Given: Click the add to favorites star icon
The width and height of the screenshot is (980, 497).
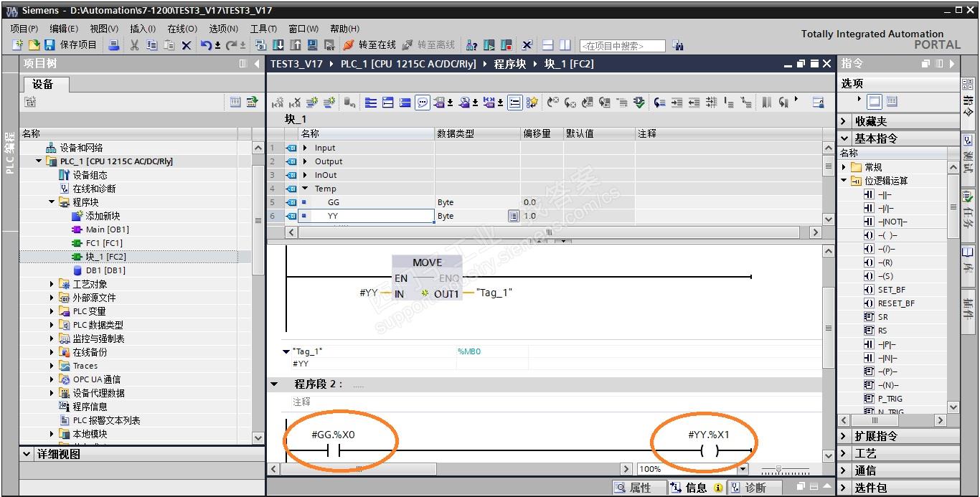Looking at the screenshot, I should (x=532, y=103).
